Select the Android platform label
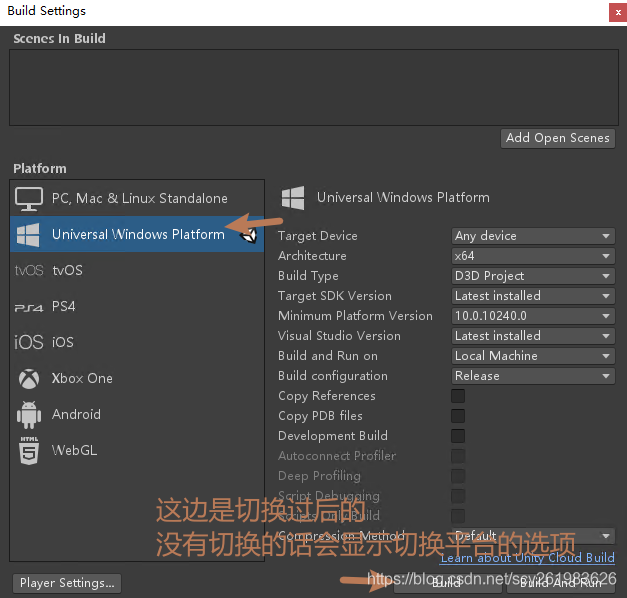 pyautogui.click(x=76, y=414)
